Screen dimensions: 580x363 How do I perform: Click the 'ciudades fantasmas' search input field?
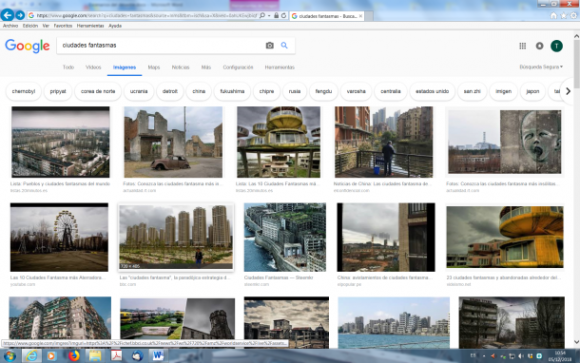(x=161, y=45)
